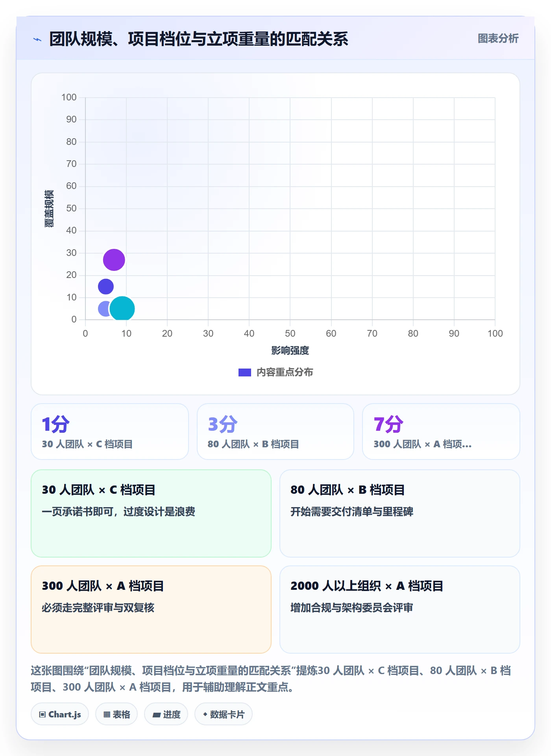Click the 数据卡片 tag
The height and width of the screenshot is (756, 551).
click(x=224, y=714)
